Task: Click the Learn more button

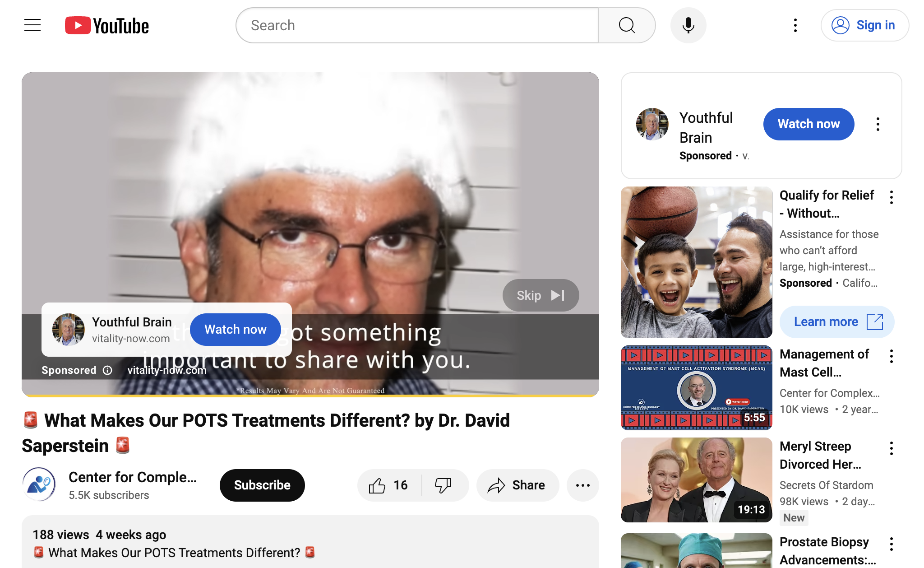Action: 837,322
